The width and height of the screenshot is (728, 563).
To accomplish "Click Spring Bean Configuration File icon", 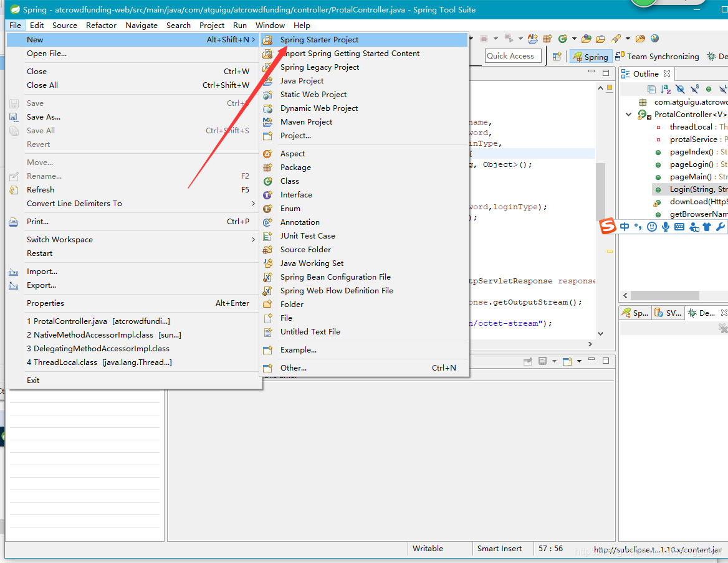I will point(268,277).
